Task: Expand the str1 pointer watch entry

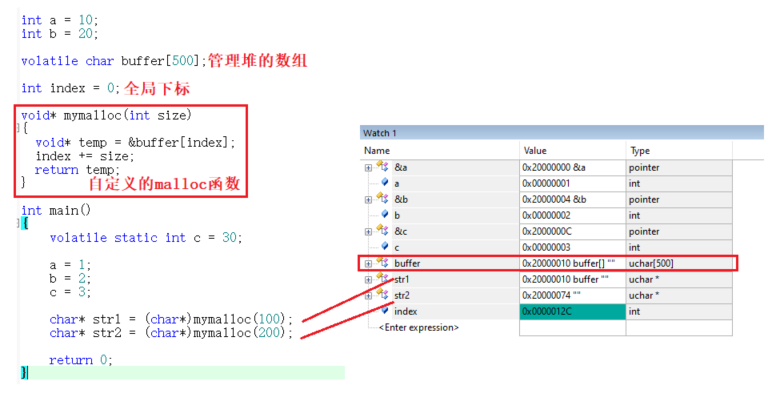Action: 368,280
